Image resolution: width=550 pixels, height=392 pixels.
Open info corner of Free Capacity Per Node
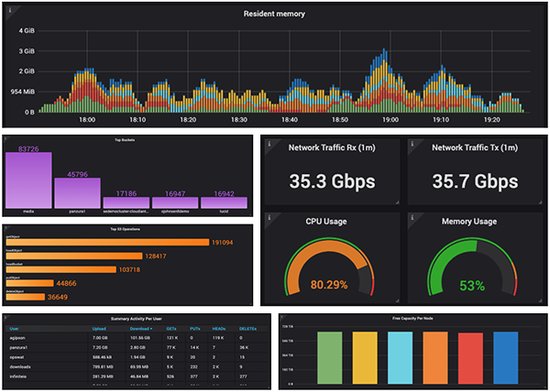(282, 317)
